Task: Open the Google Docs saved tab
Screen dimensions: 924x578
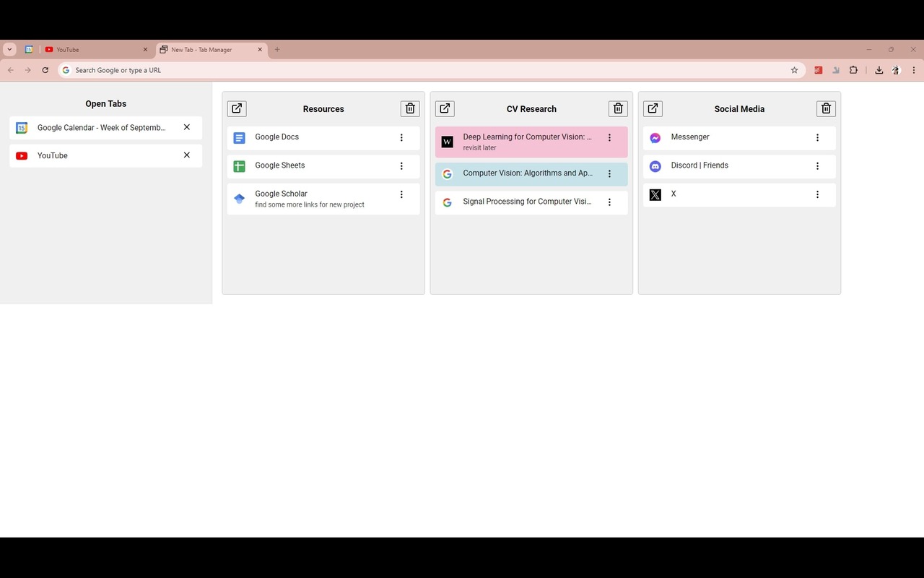Action: click(x=323, y=138)
